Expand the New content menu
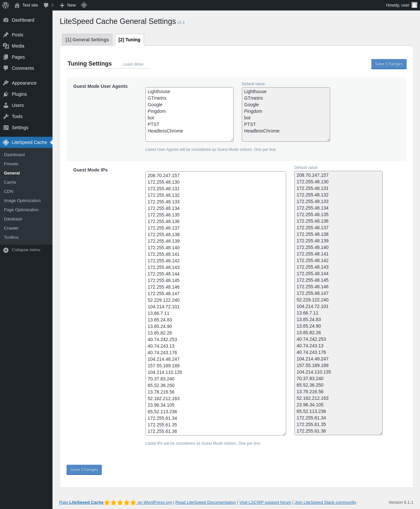Viewport: 420px width, 509px height. 68,5
